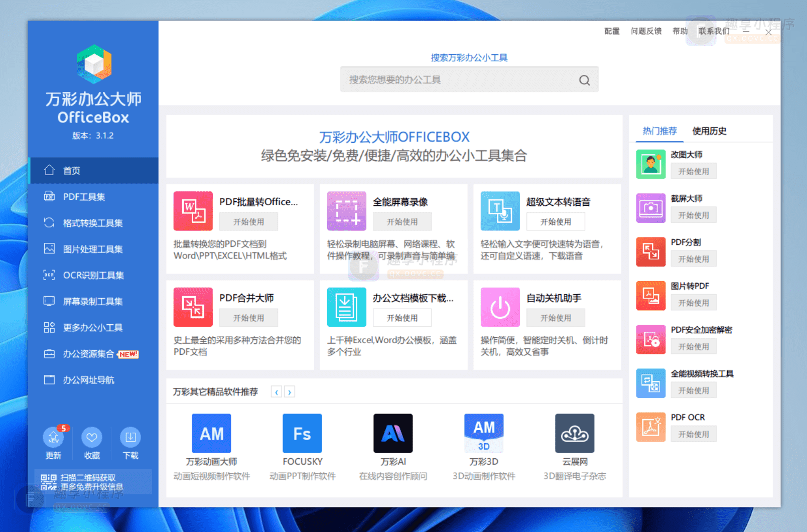
Task: Start 办公文档模板下载 with 开始使用 button
Action: pos(402,318)
